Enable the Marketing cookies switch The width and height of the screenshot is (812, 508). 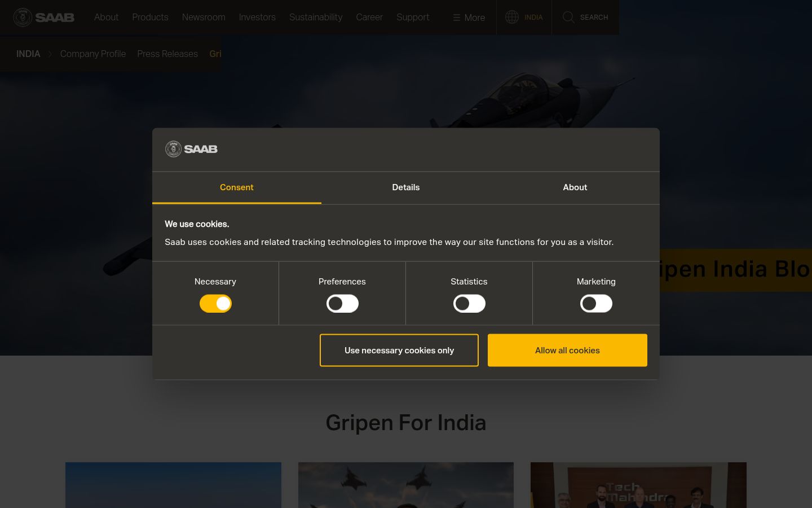pos(596,304)
